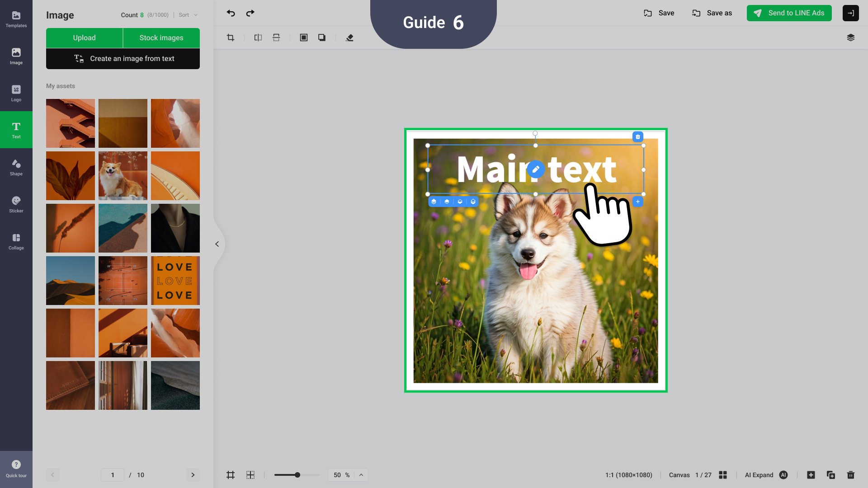Click the undo arrow
The width and height of the screenshot is (868, 488).
coord(231,13)
